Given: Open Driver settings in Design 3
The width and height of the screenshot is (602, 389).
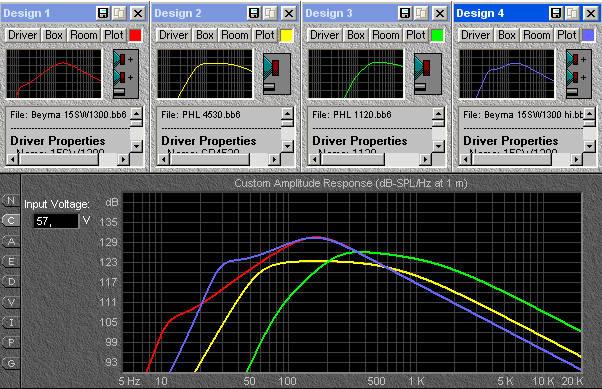Looking at the screenshot, I should pos(324,35).
